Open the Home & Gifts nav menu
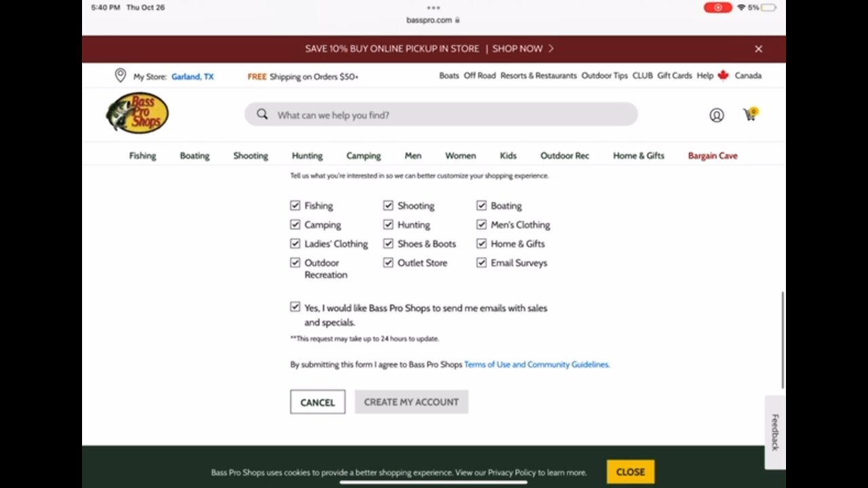 (639, 156)
